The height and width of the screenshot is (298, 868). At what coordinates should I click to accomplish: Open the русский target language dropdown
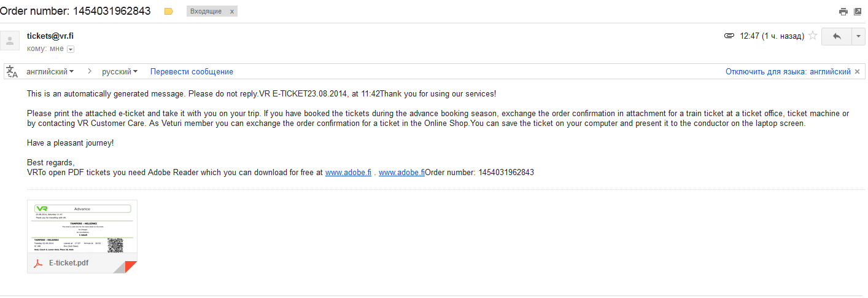pos(120,72)
